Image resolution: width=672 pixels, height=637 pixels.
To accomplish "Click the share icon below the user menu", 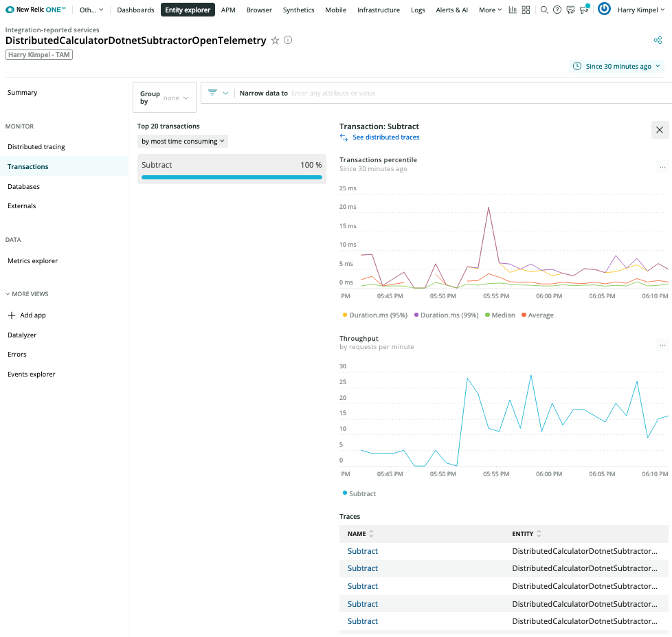I will tap(658, 41).
